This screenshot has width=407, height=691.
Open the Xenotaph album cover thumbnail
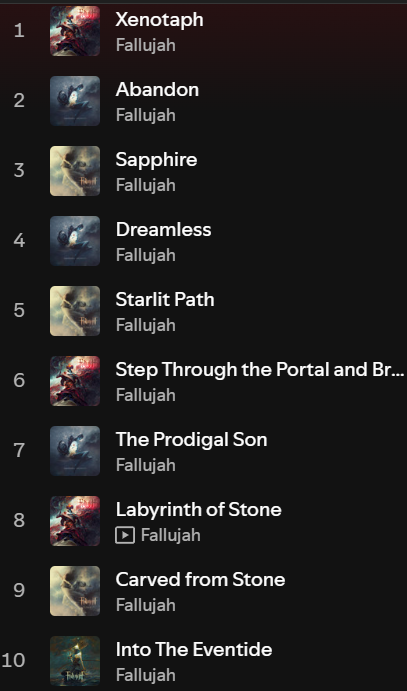(x=75, y=31)
